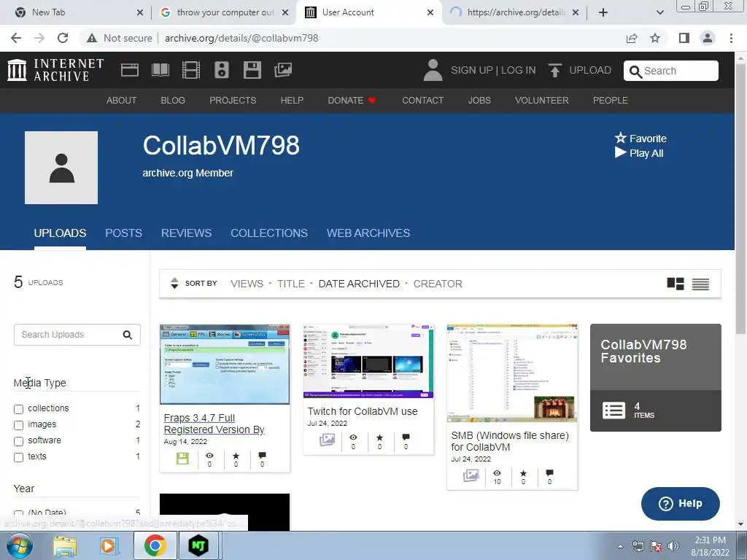Open the Web archive icon in top bar
The image size is (747, 560).
pyautogui.click(x=130, y=70)
